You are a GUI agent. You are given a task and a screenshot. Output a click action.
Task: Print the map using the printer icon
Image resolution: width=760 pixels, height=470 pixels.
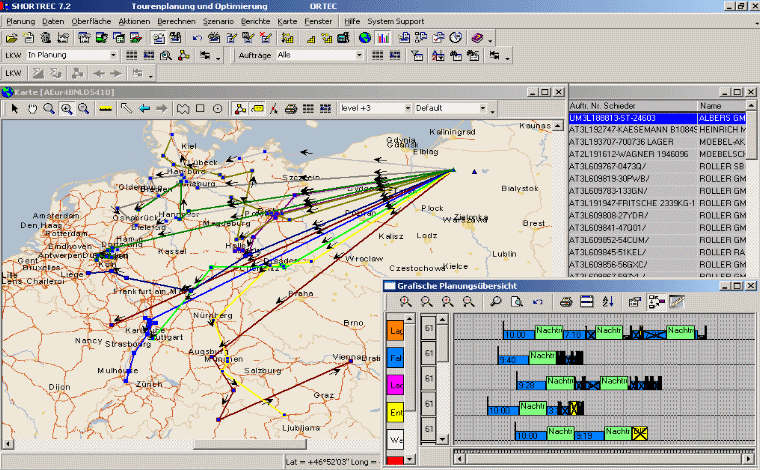(291, 109)
